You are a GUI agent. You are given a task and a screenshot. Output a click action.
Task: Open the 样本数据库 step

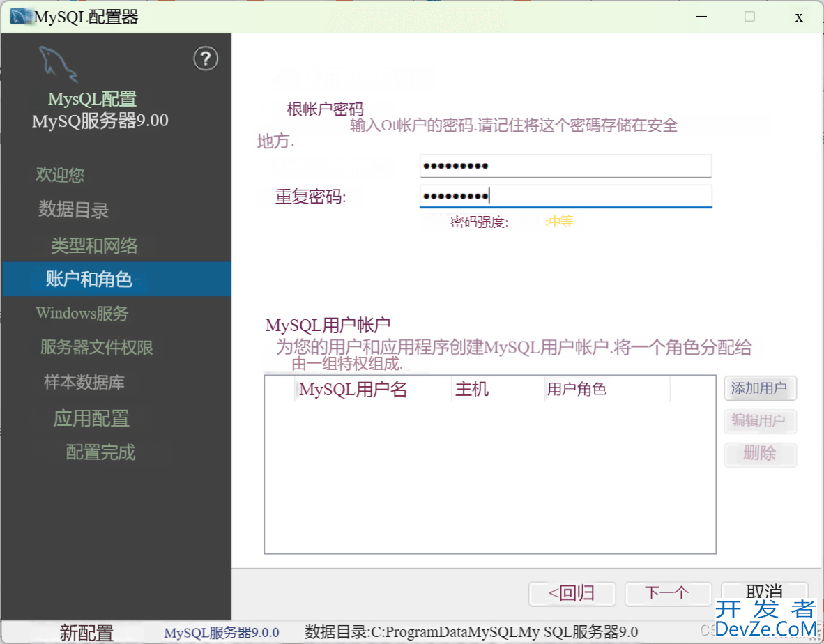[x=84, y=382]
